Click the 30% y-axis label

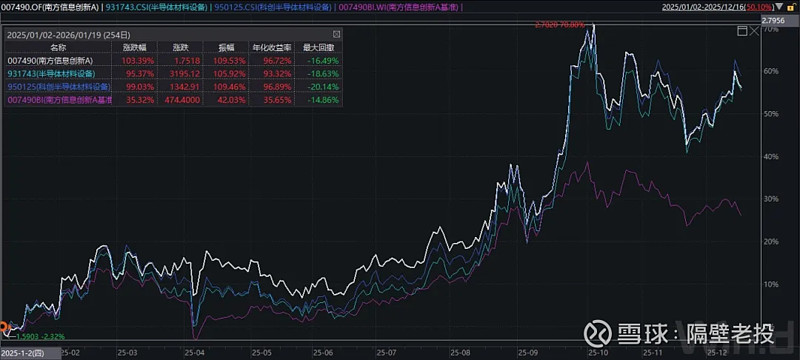tap(771, 199)
